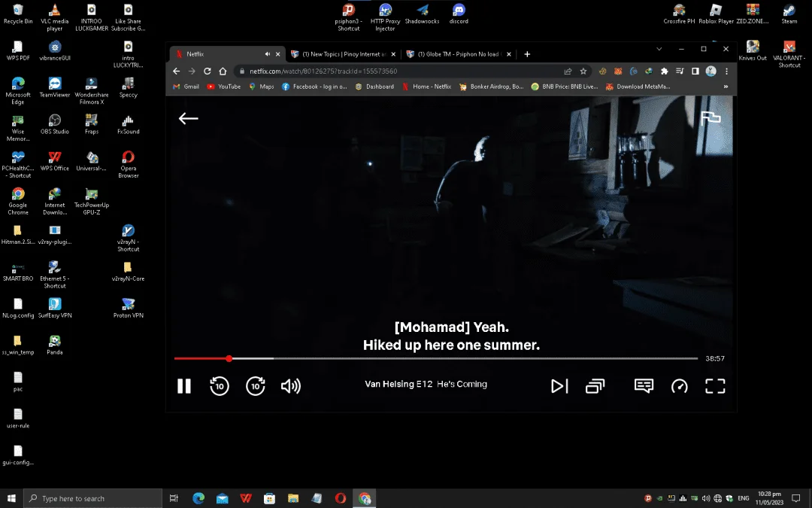Select the Roblox Player desktop icon
The image size is (812, 508).
717,14
